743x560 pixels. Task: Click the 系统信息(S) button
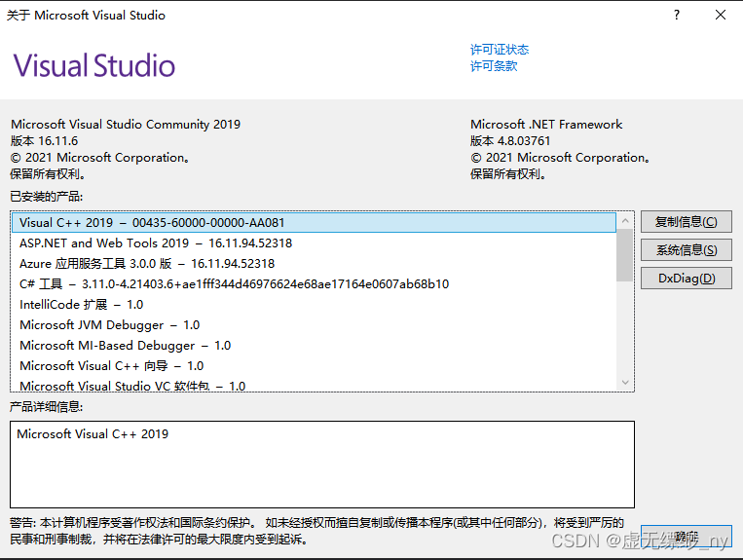click(687, 250)
